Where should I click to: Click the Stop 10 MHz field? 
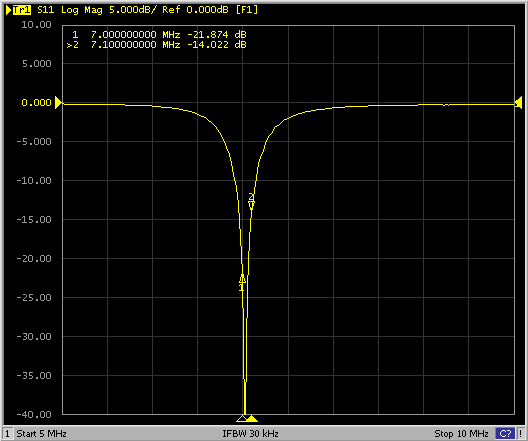click(461, 434)
